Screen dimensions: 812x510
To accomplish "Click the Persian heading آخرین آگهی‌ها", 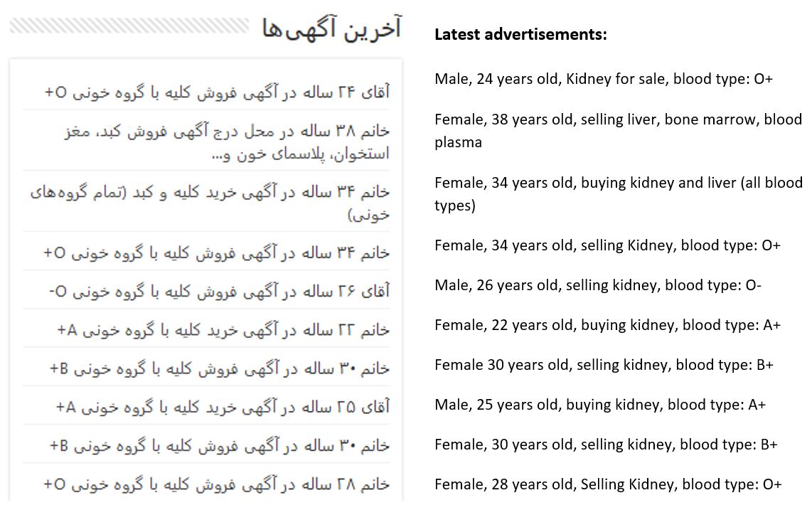I will coord(331,30).
